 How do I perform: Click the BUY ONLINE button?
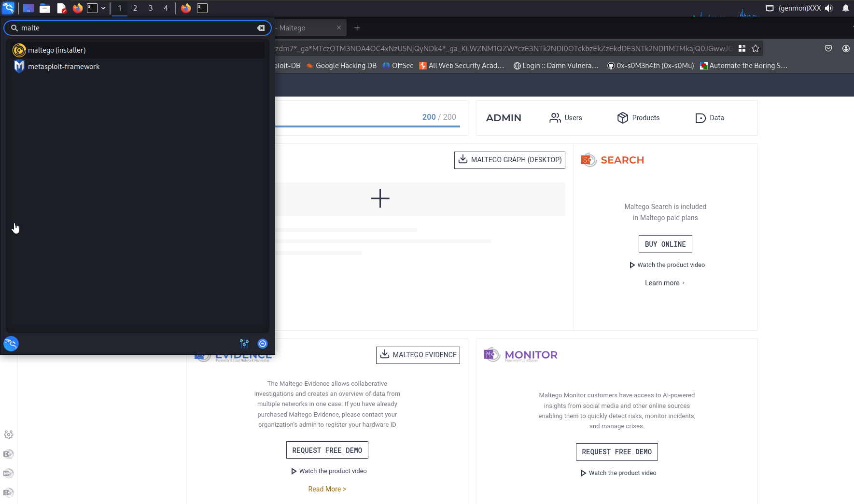point(665,244)
